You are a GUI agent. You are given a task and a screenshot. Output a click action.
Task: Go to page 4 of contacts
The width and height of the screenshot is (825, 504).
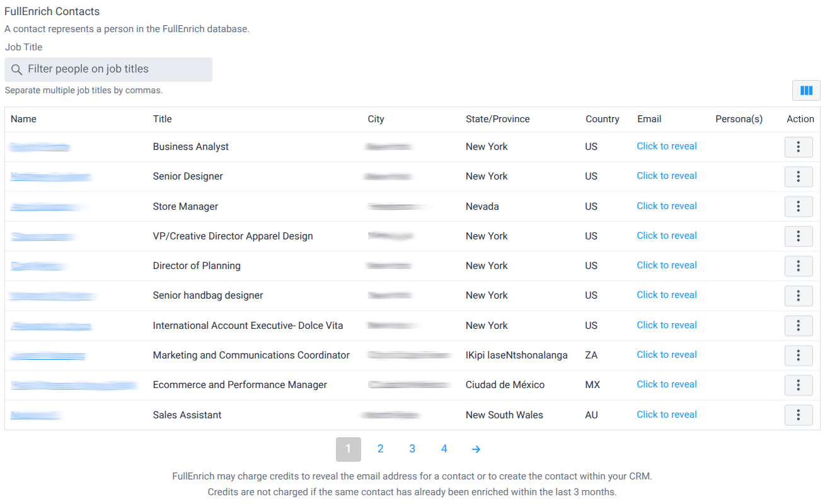tap(444, 449)
